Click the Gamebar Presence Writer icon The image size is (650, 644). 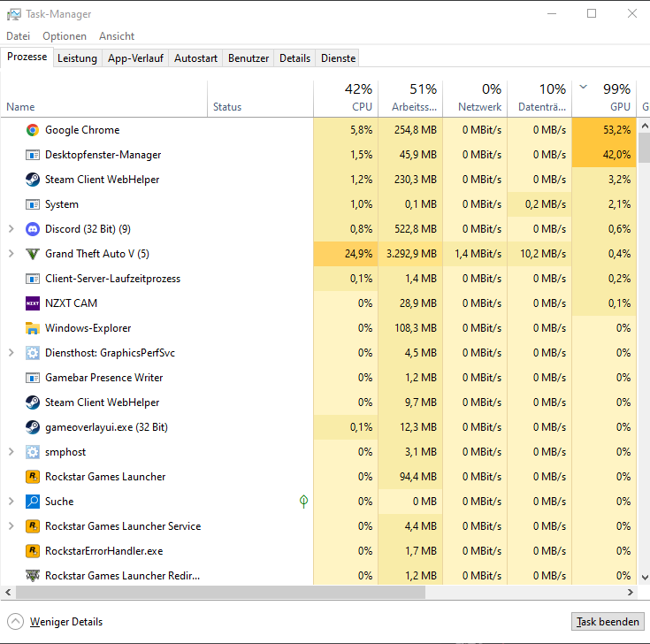pos(33,378)
